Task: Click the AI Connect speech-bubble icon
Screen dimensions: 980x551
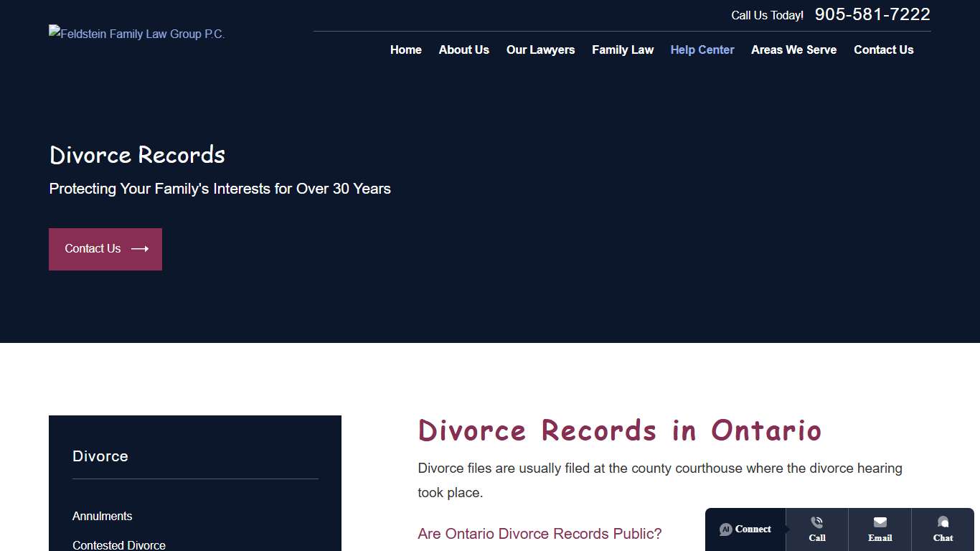Action: pos(726,529)
